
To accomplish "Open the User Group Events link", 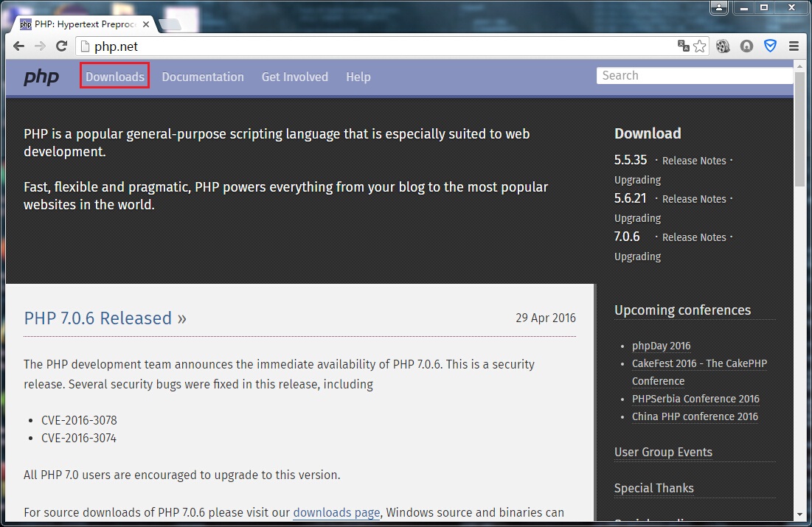I will (x=663, y=452).
